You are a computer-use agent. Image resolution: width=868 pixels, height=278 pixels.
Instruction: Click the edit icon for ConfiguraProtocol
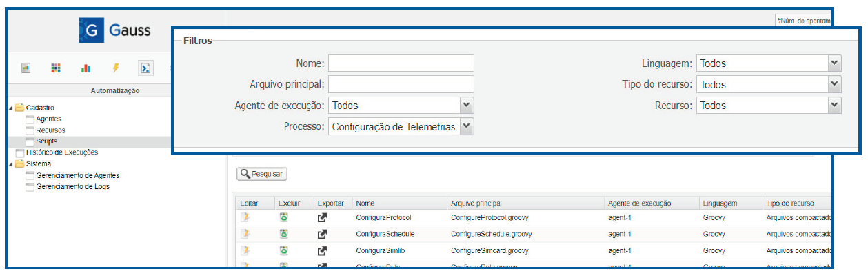[245, 217]
